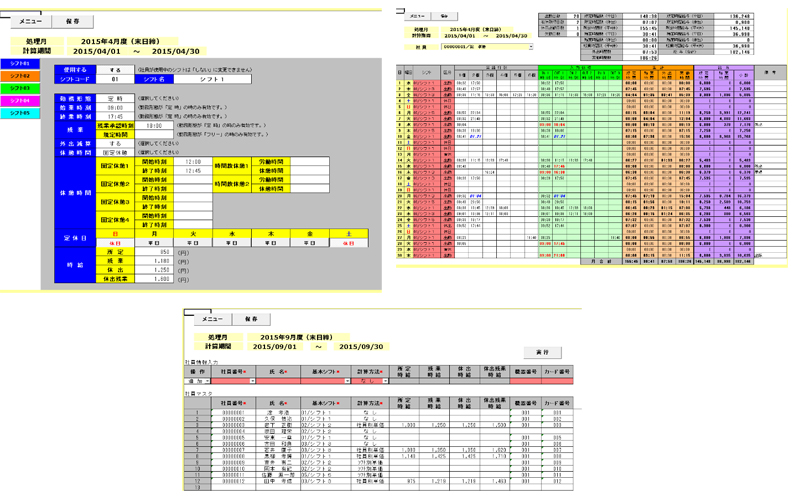Click the 備考 column header in timesheet
800x500 pixels.
[x=770, y=73]
